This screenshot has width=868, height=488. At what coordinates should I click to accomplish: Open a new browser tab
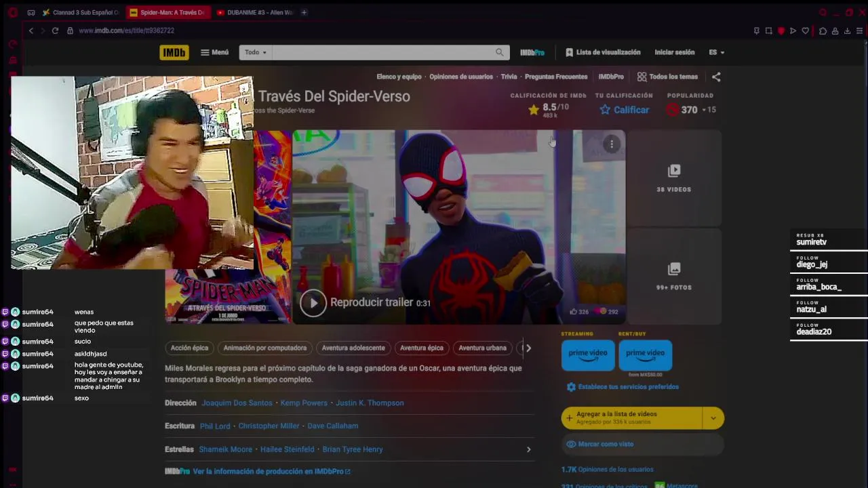tap(304, 12)
